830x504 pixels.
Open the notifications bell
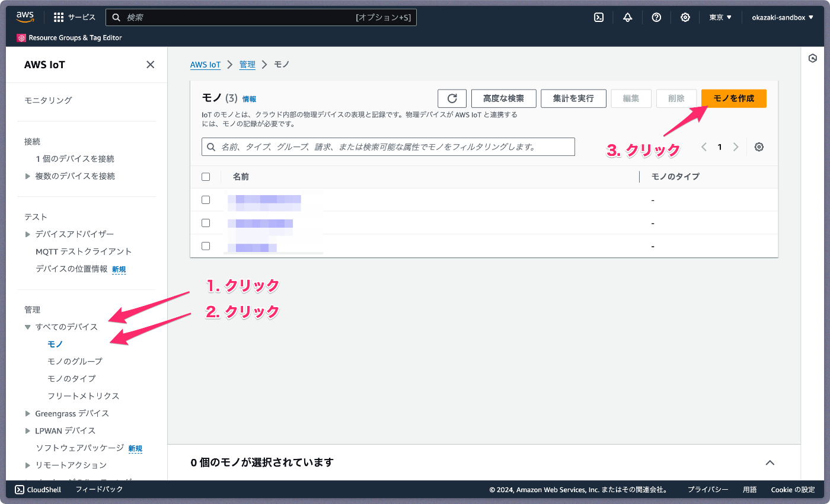tap(627, 17)
